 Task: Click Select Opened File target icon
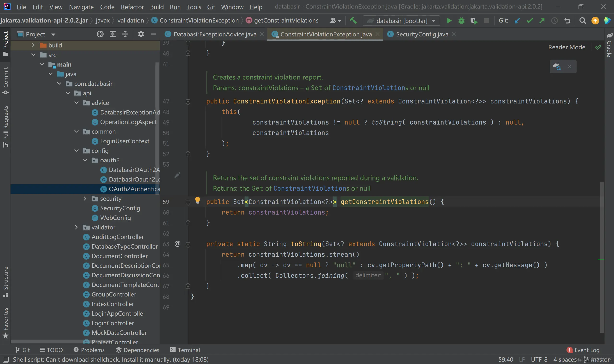tap(100, 34)
